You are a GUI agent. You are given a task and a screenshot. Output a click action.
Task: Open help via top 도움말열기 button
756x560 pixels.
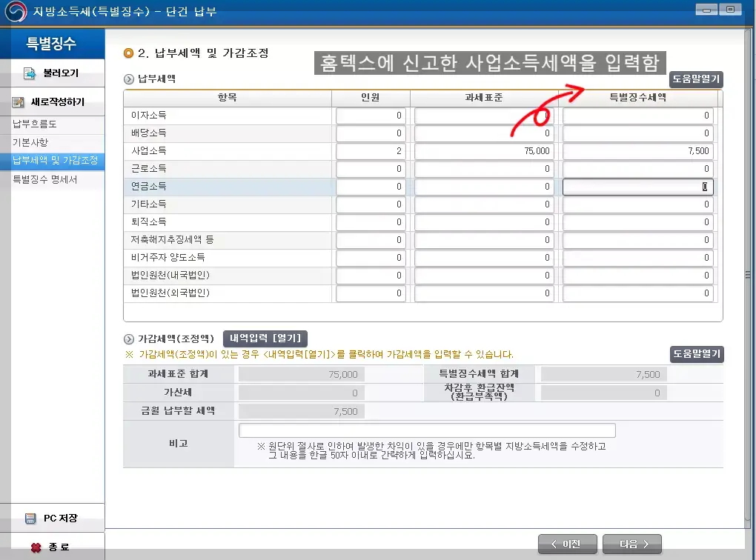click(x=697, y=79)
